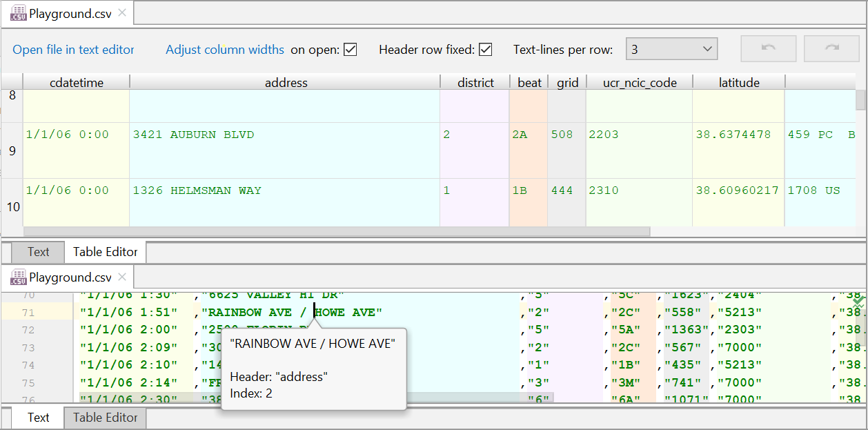This screenshot has width=868, height=430.
Task: Click the Undo icon in the toolbar
Action: (768, 48)
